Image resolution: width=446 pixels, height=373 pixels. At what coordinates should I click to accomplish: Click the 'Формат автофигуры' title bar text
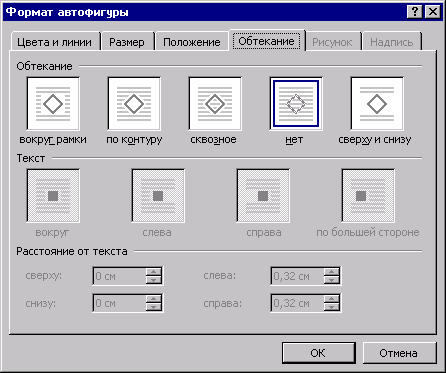click(x=67, y=12)
